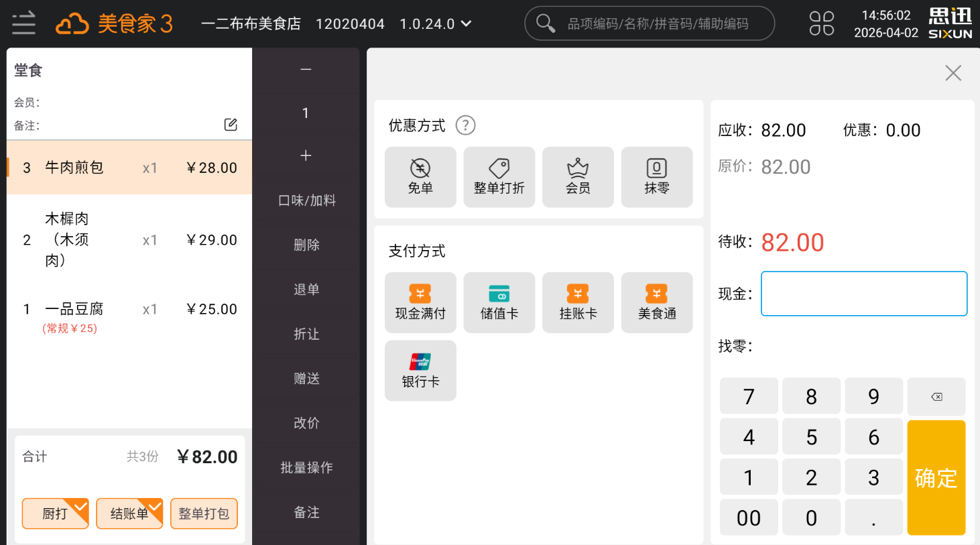Open the 口味/加料 menu item
The height and width of the screenshot is (545, 980).
pyautogui.click(x=306, y=200)
